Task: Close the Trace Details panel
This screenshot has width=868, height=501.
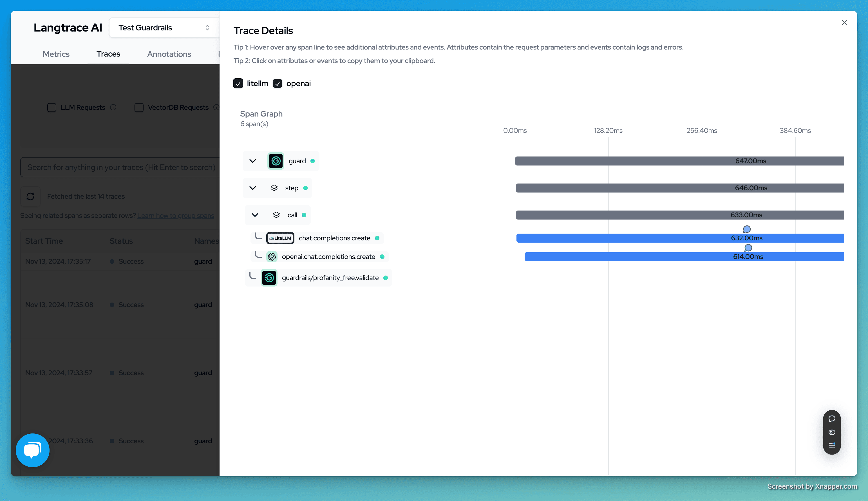Action: coord(844,23)
